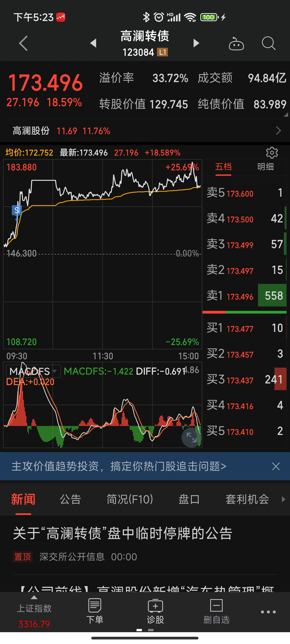Tap the 置顶 pinned tag

point(23,557)
